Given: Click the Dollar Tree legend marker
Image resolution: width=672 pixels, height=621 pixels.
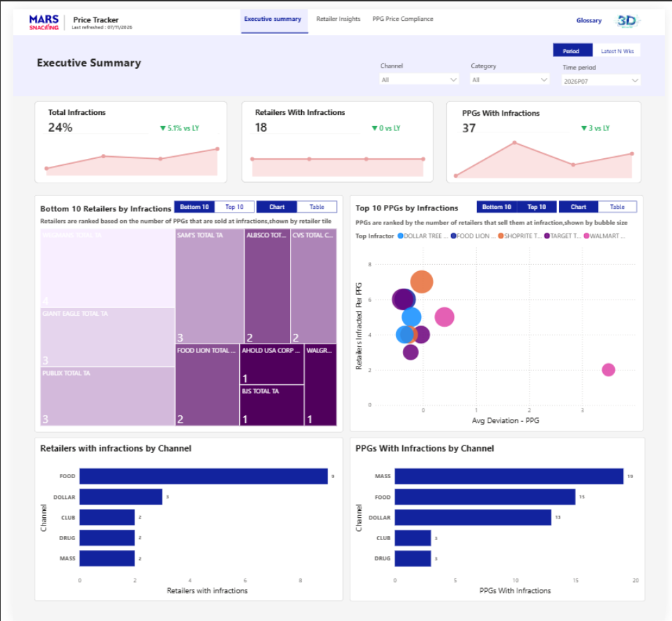Looking at the screenshot, I should [x=400, y=236].
